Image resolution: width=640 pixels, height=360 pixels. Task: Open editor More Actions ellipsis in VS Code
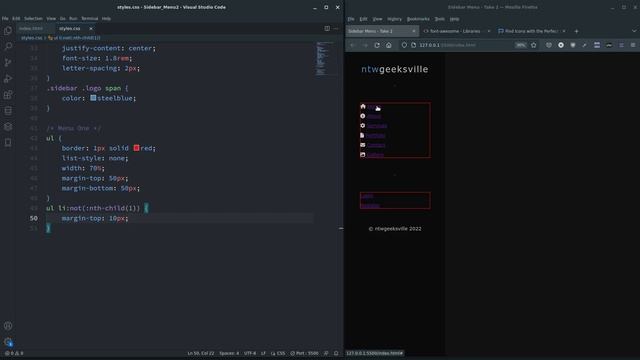[336, 29]
